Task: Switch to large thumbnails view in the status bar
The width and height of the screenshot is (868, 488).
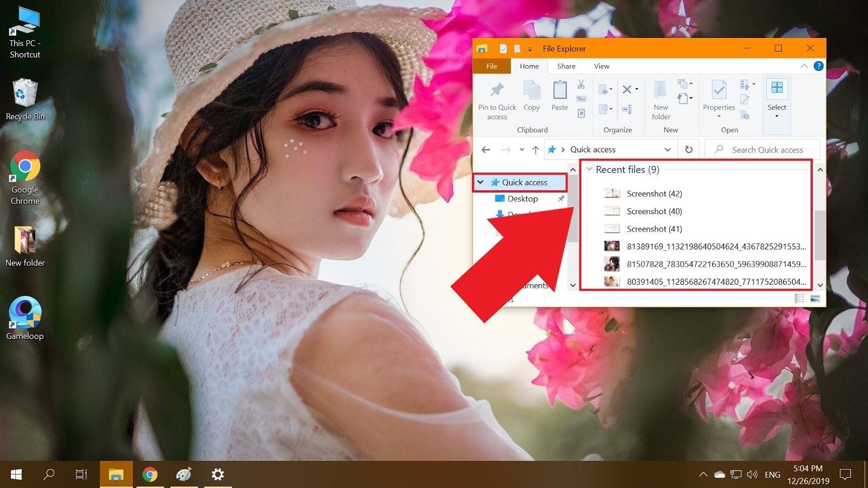Action: 814,298
